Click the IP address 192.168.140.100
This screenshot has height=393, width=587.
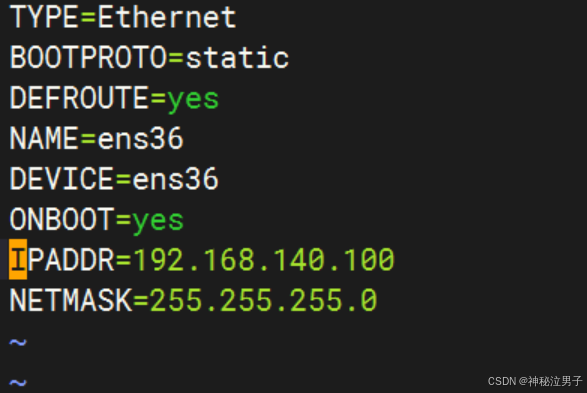(x=264, y=259)
